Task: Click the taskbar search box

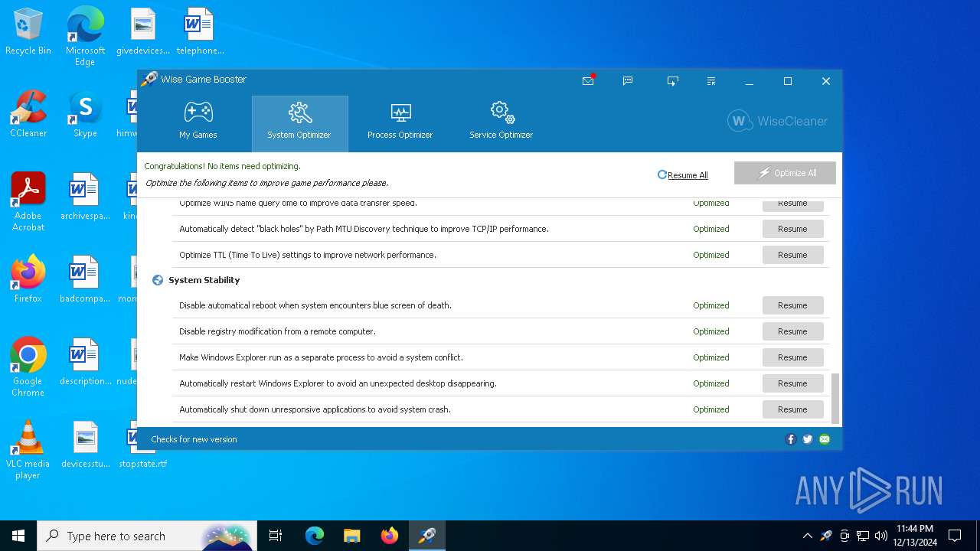Action: coord(146,536)
